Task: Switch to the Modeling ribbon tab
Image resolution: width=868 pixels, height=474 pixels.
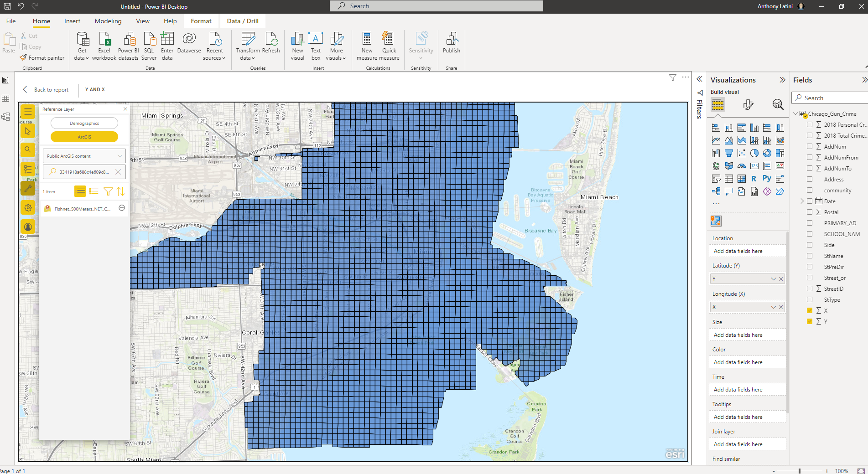Action: (x=108, y=21)
